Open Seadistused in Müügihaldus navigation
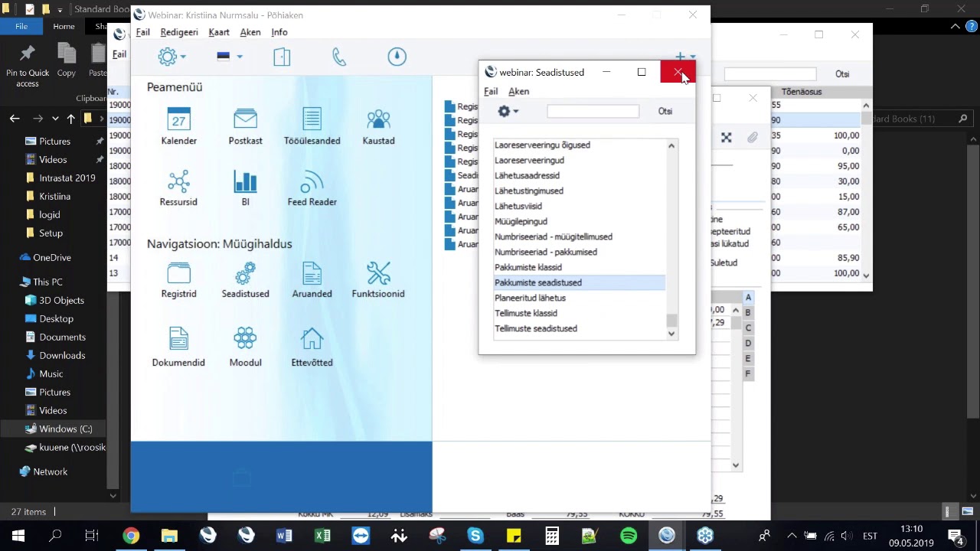The height and width of the screenshot is (551, 980). point(245,279)
